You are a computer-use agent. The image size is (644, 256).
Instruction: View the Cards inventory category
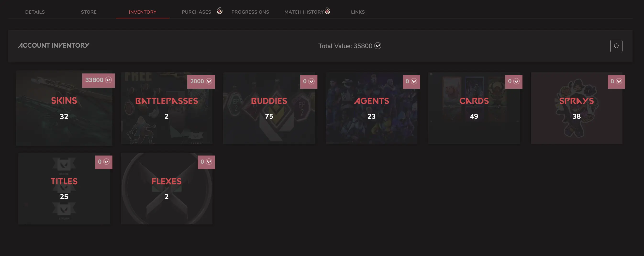pos(474,108)
